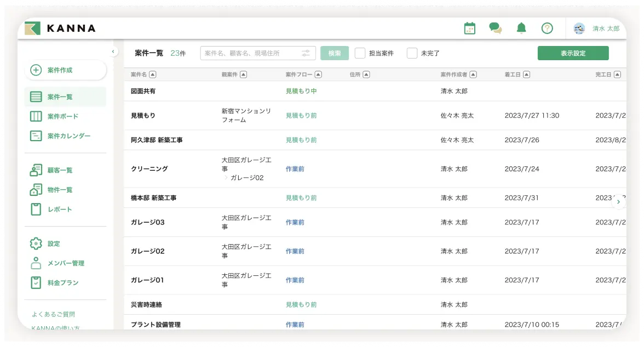This screenshot has width=644, height=347.
Task: Open 設定 in sidebar menu
Action: [66, 244]
